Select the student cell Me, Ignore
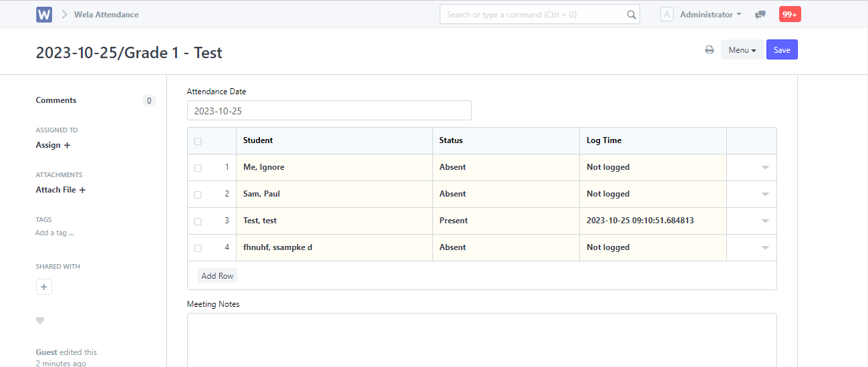Image resolution: width=868 pixels, height=367 pixels. tap(334, 167)
